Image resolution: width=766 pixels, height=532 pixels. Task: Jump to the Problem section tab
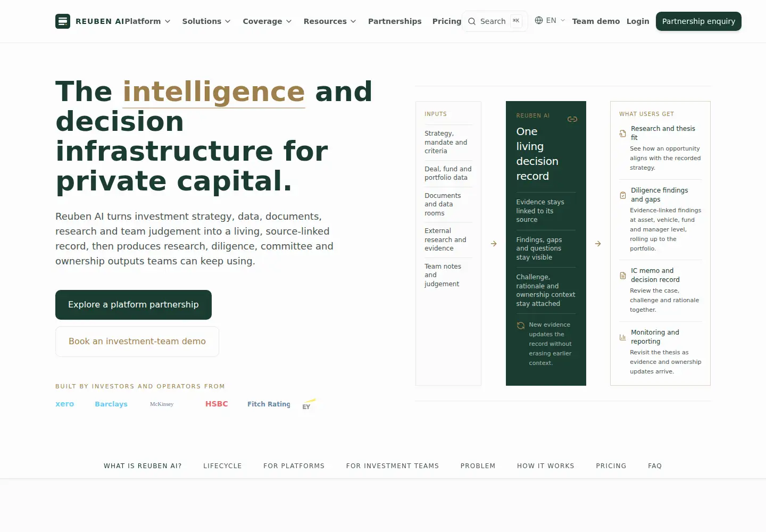coord(478,466)
